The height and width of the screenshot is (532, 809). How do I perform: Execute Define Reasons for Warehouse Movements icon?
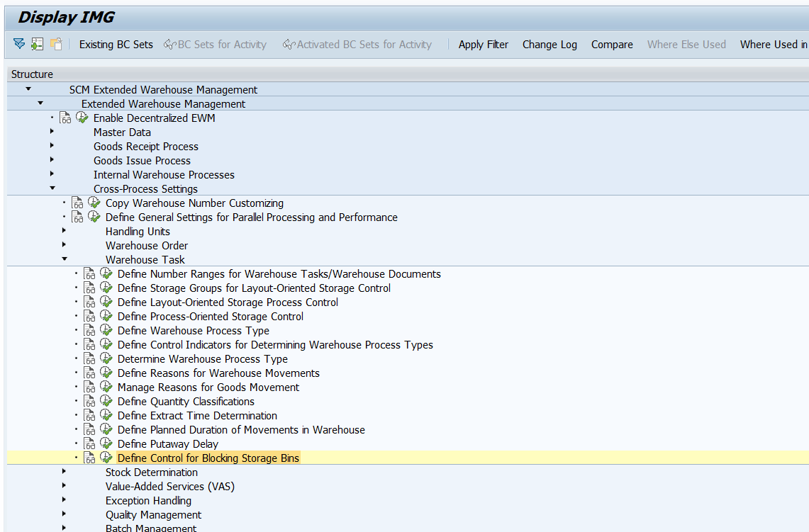pos(106,373)
